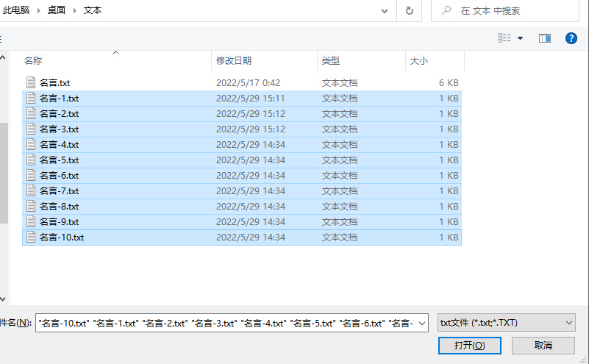Toggle the preview pane icon
Image resolution: width=589 pixels, height=364 pixels.
coord(545,38)
